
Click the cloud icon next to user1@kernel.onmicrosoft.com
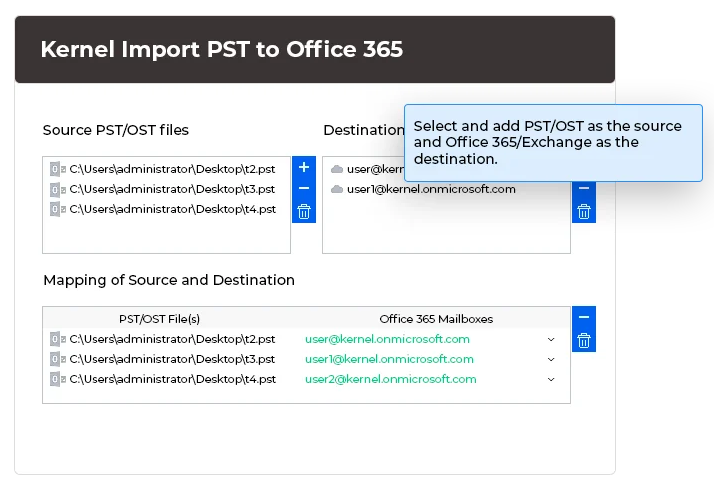click(x=337, y=189)
